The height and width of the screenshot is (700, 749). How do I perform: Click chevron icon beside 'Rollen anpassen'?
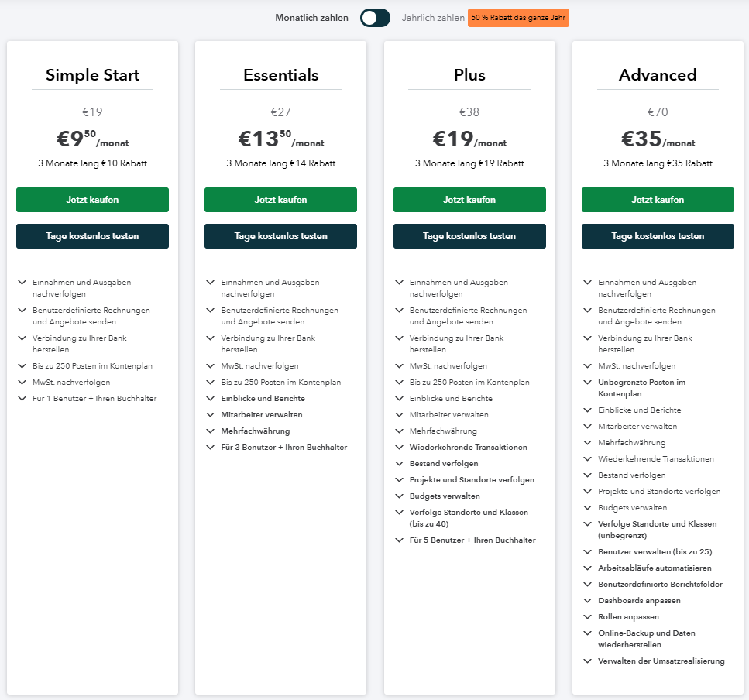tap(587, 616)
